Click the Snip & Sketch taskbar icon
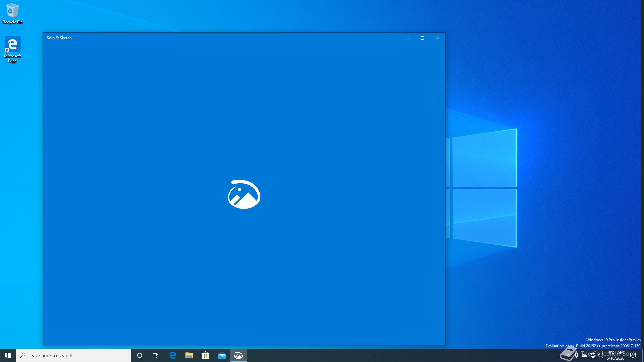The height and width of the screenshot is (362, 644). coord(238,355)
